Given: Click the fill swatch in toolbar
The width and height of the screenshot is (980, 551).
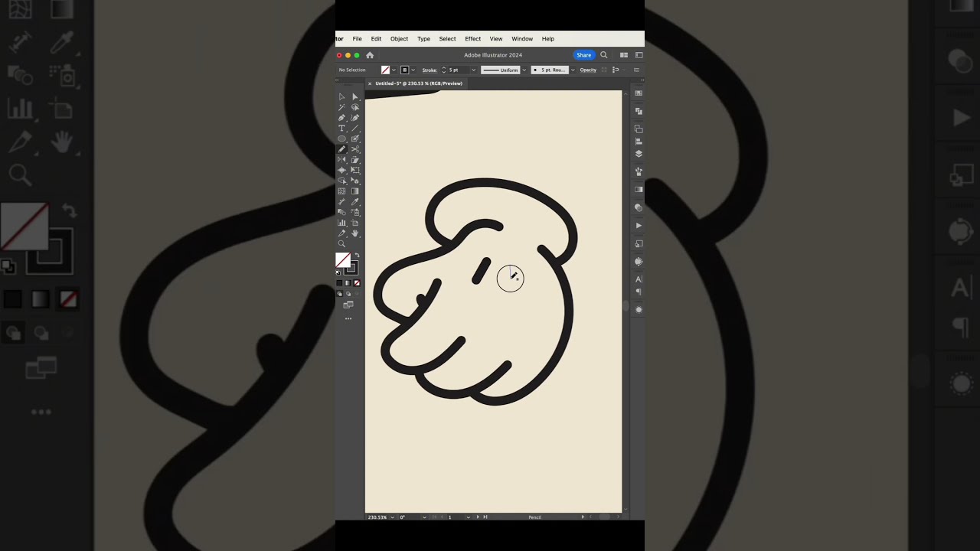Looking at the screenshot, I should (x=343, y=260).
